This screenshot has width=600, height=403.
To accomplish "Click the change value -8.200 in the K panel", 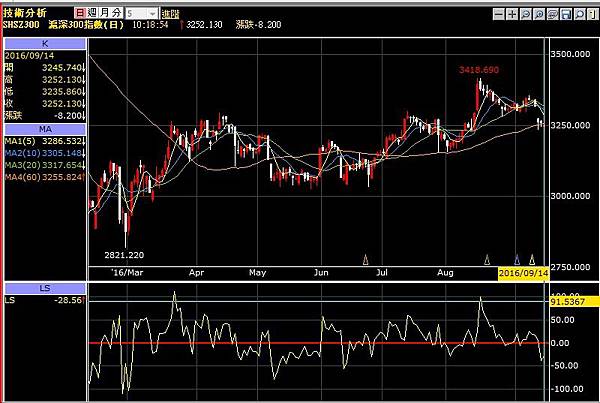I will click(x=68, y=116).
